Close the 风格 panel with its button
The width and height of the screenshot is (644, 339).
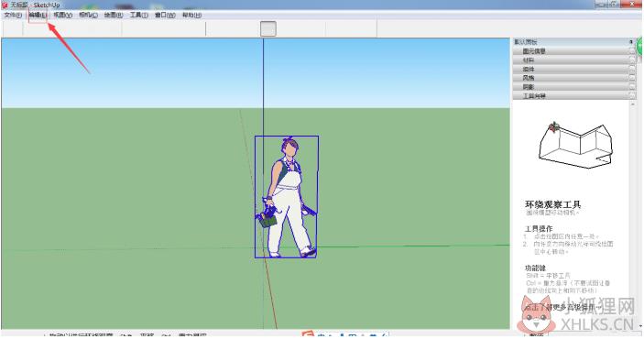632,78
